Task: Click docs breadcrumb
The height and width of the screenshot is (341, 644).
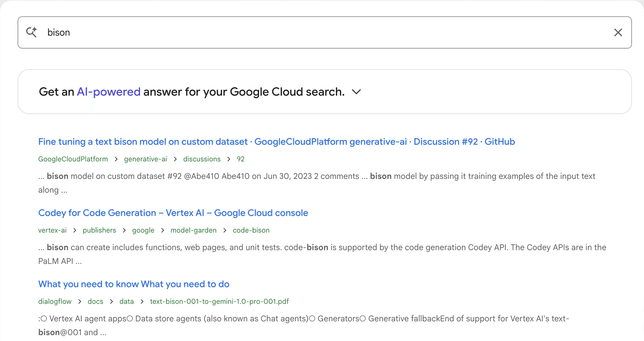Action: [95, 301]
